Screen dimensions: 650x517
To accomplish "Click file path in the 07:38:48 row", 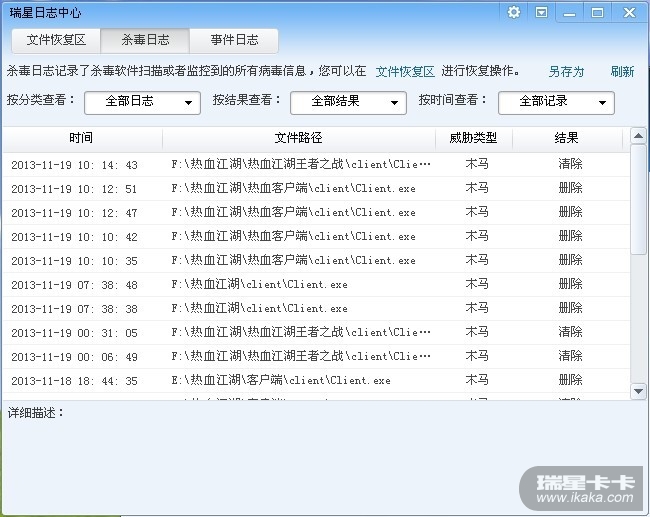I will 260,285.
